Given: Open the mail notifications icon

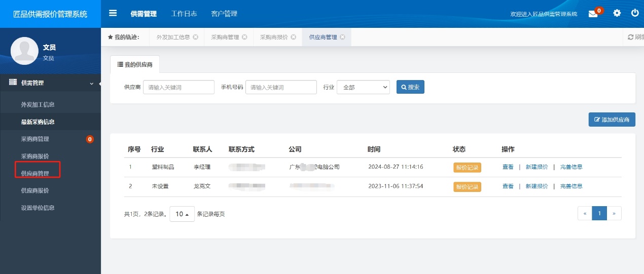Looking at the screenshot, I should 593,14.
